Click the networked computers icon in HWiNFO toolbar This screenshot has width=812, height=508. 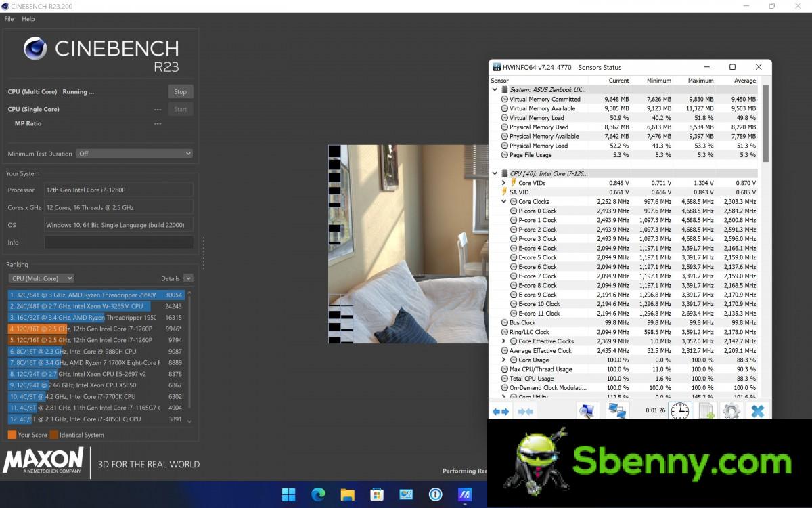tap(617, 411)
